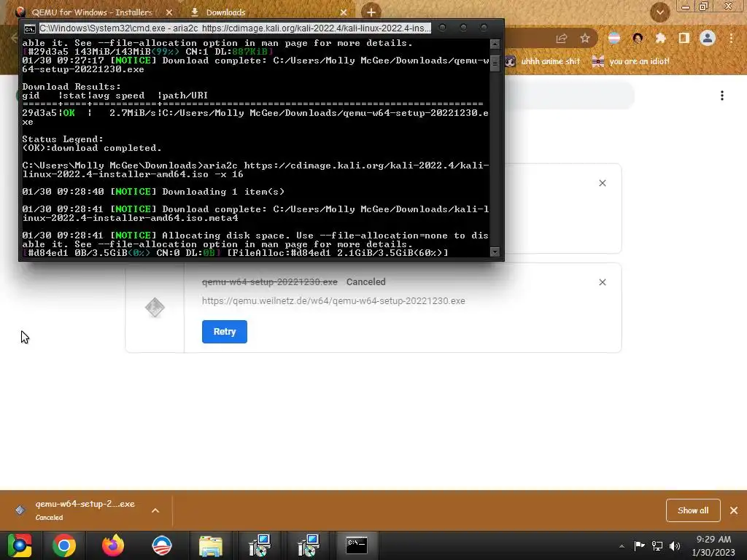The width and height of the screenshot is (747, 560).
Task: Open the striped flag extension icon
Action: click(614, 38)
